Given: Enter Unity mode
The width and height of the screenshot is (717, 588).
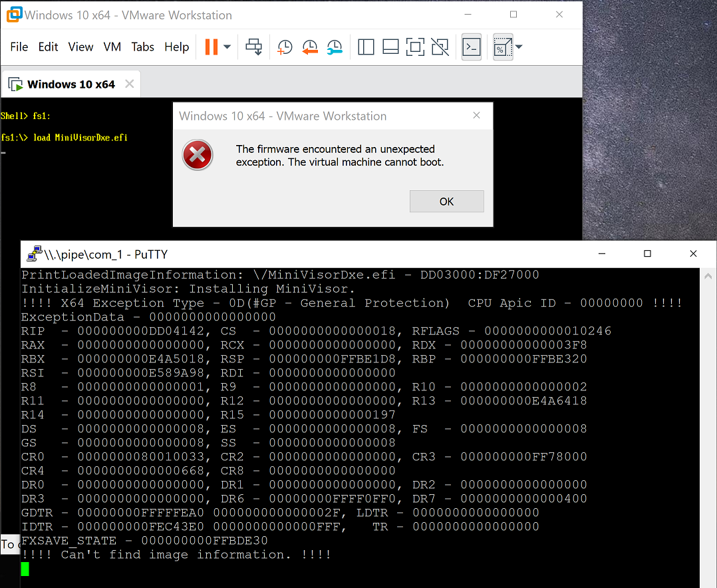Looking at the screenshot, I should [440, 47].
